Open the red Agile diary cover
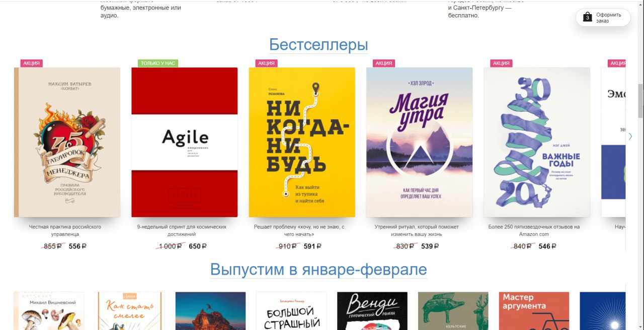 click(184, 142)
